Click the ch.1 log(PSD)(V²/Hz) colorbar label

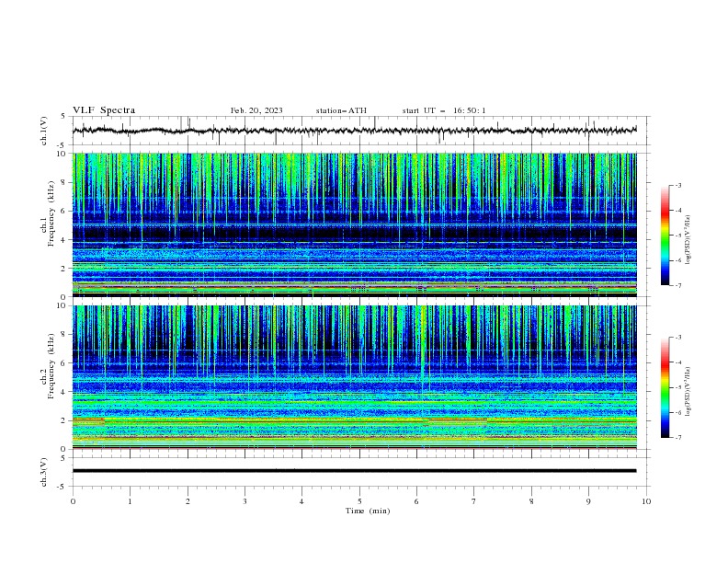tap(688, 240)
